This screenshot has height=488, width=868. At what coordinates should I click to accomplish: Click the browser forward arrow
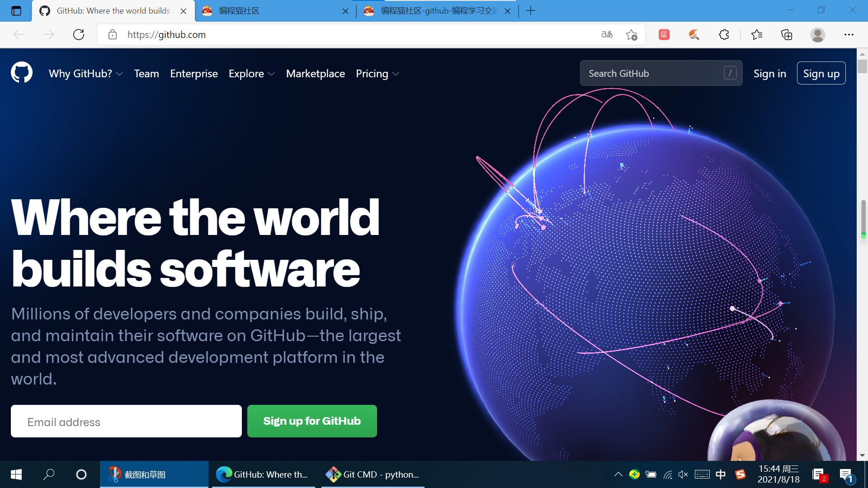49,35
